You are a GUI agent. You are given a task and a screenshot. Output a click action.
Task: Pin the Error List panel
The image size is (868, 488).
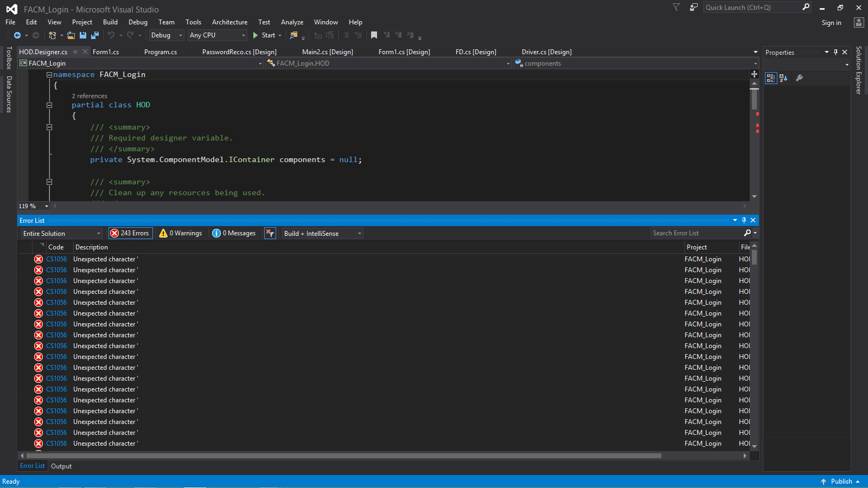point(744,220)
